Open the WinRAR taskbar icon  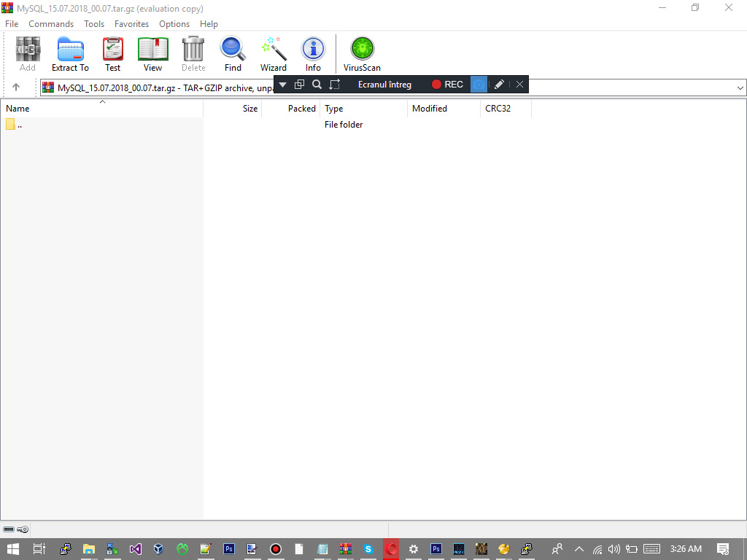click(345, 549)
